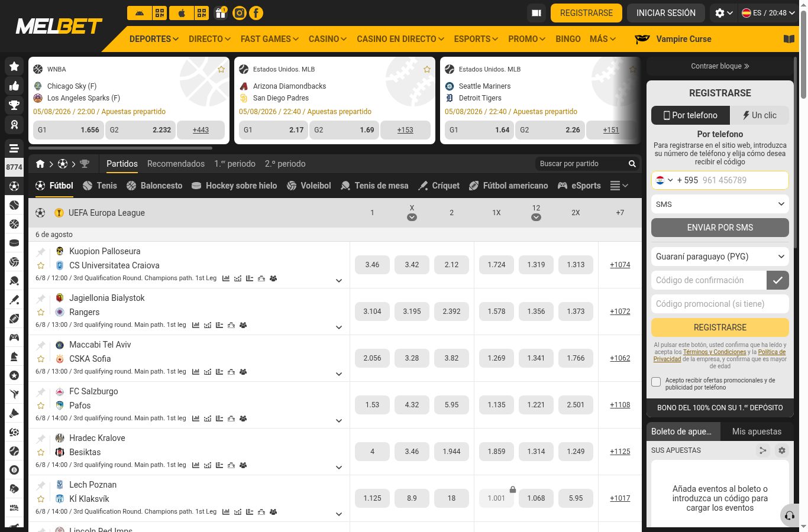Open the SMS delivery method dropdown
808x532 pixels.
coord(720,204)
